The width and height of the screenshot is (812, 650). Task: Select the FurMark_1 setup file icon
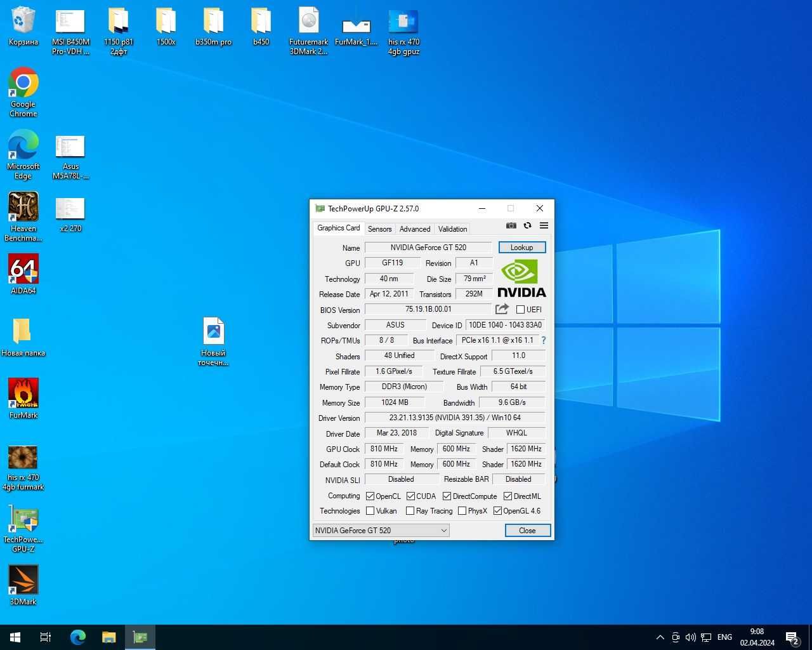pyautogui.click(x=357, y=27)
